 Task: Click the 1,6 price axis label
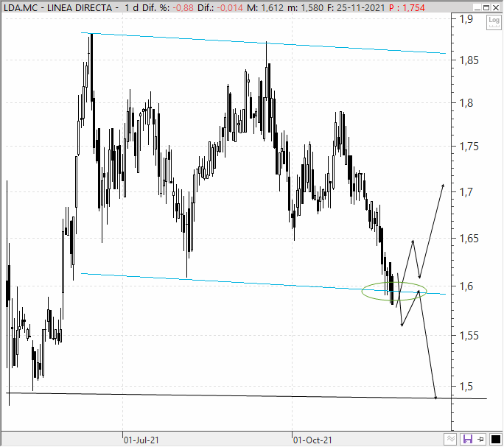(x=466, y=286)
